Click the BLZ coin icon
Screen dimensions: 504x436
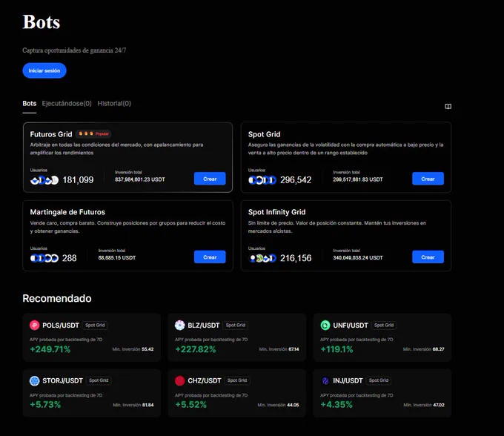click(x=179, y=326)
